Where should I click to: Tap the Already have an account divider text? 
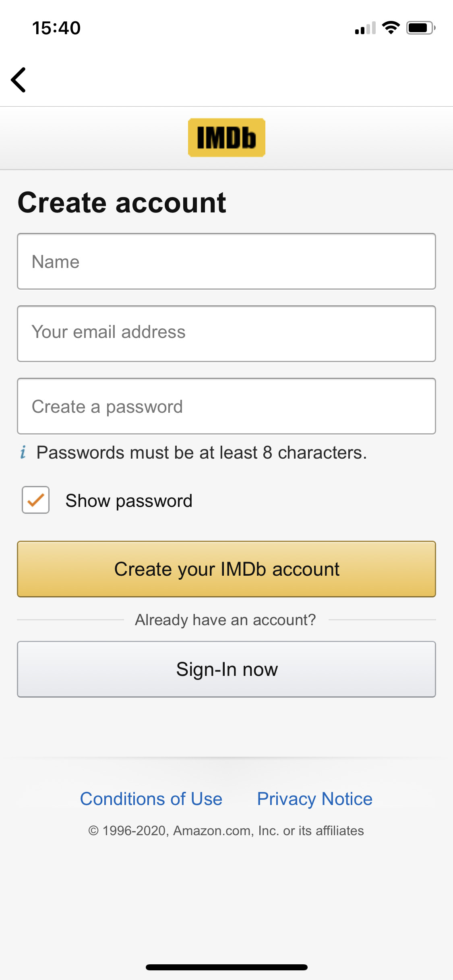pos(226,620)
